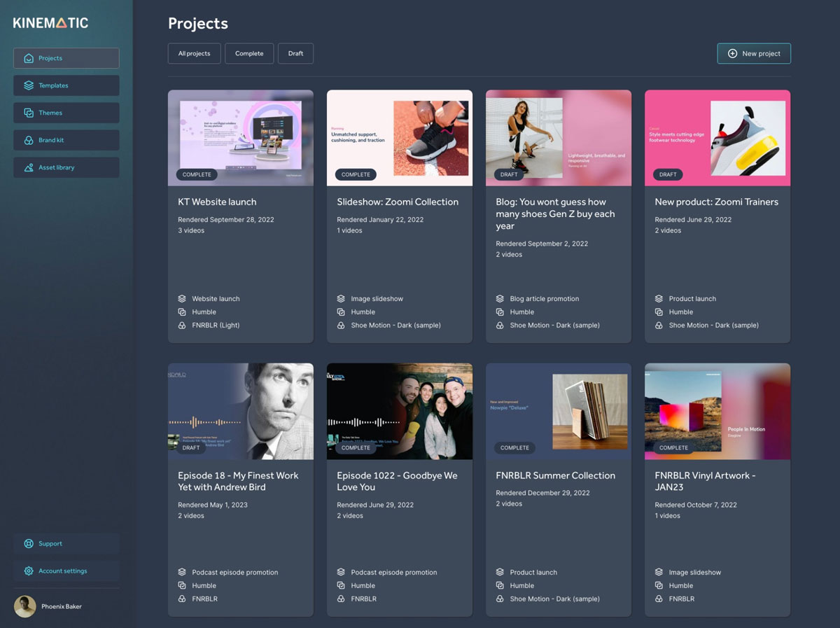Switch to the Complete filter tab
This screenshot has height=628, width=840.
tap(249, 53)
